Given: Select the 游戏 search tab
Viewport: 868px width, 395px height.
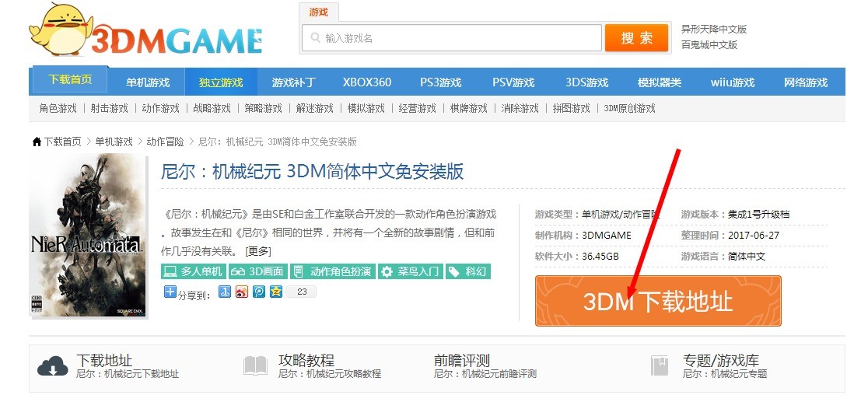Looking at the screenshot, I should point(318,12).
